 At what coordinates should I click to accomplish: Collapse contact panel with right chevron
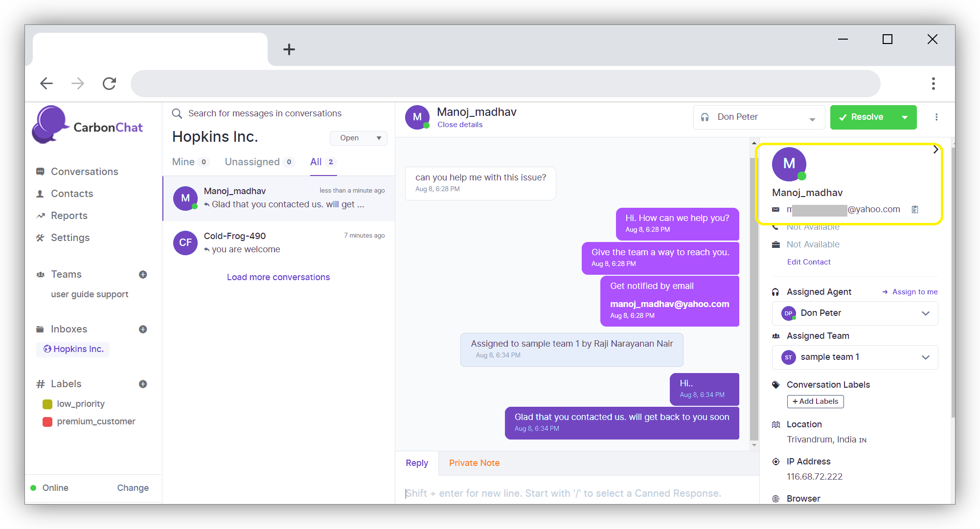pos(935,150)
